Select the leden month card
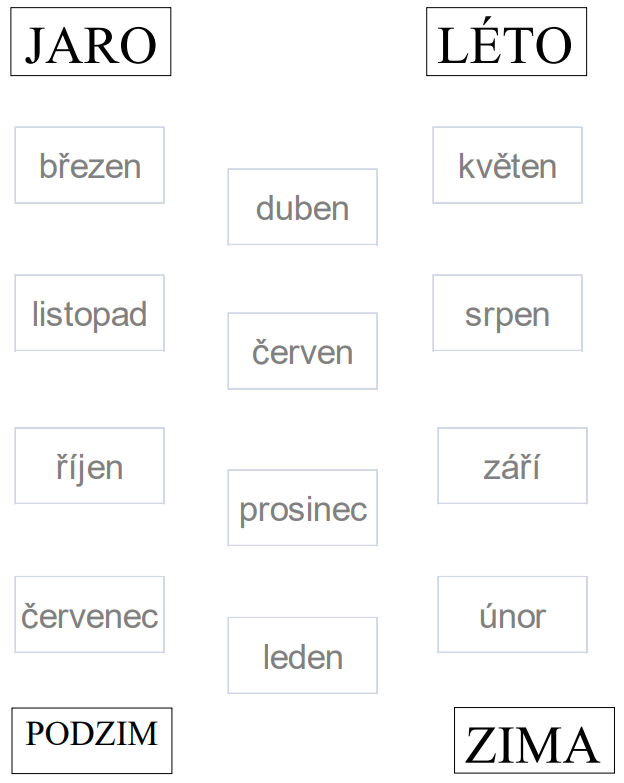The height and width of the screenshot is (783, 624). pos(303,656)
